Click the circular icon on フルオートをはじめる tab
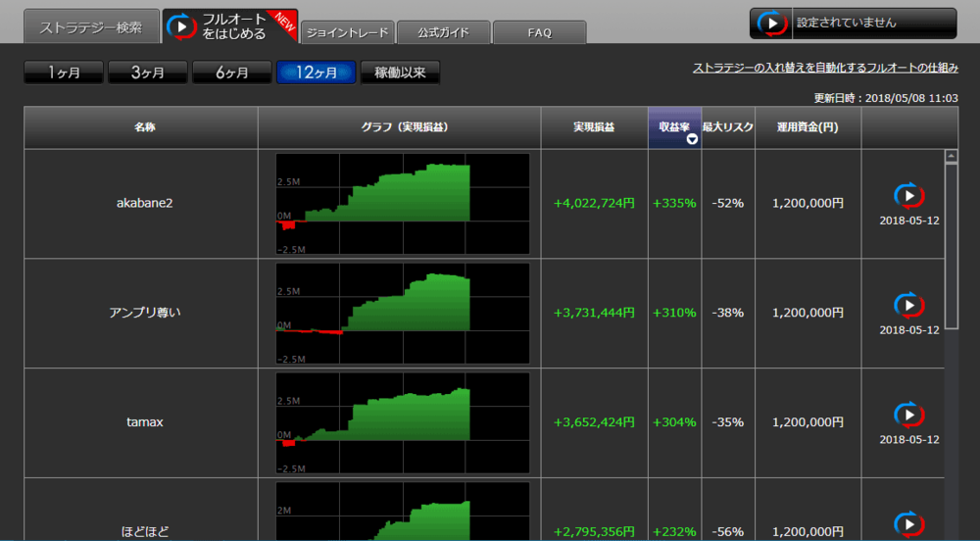Image resolution: width=980 pixels, height=541 pixels. click(x=181, y=26)
